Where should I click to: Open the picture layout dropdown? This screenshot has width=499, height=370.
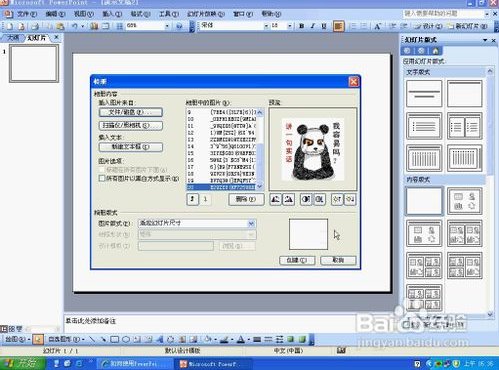[x=251, y=223]
